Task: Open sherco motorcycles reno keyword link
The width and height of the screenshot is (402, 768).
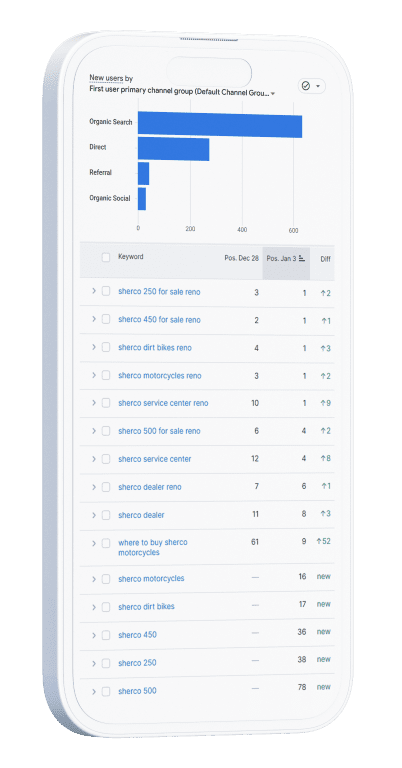Action: 160,376
